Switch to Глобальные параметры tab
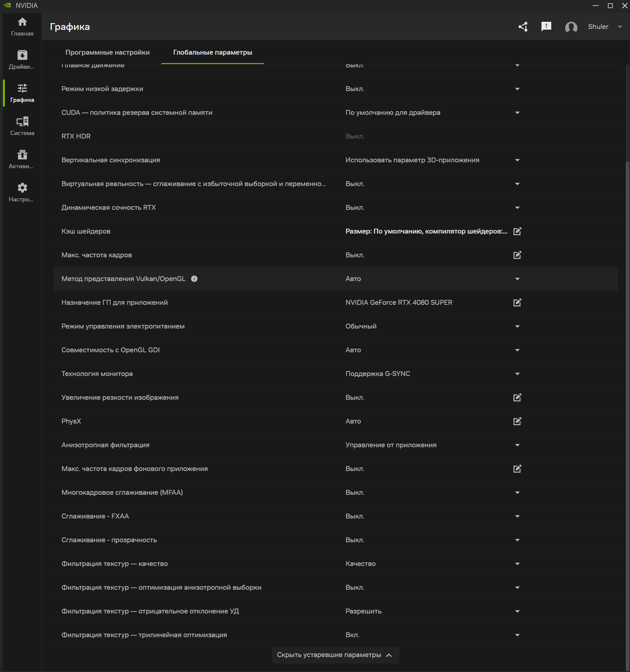The width and height of the screenshot is (630, 672). point(213,52)
